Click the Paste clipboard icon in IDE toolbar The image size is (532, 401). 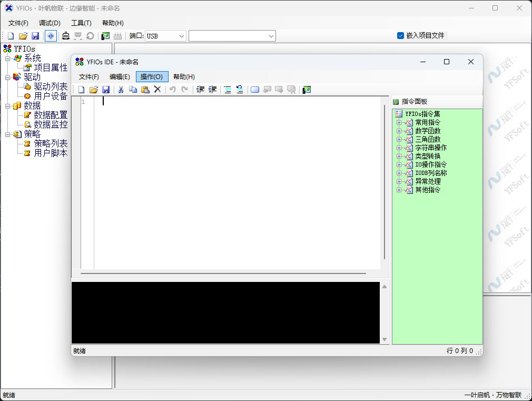(x=145, y=90)
